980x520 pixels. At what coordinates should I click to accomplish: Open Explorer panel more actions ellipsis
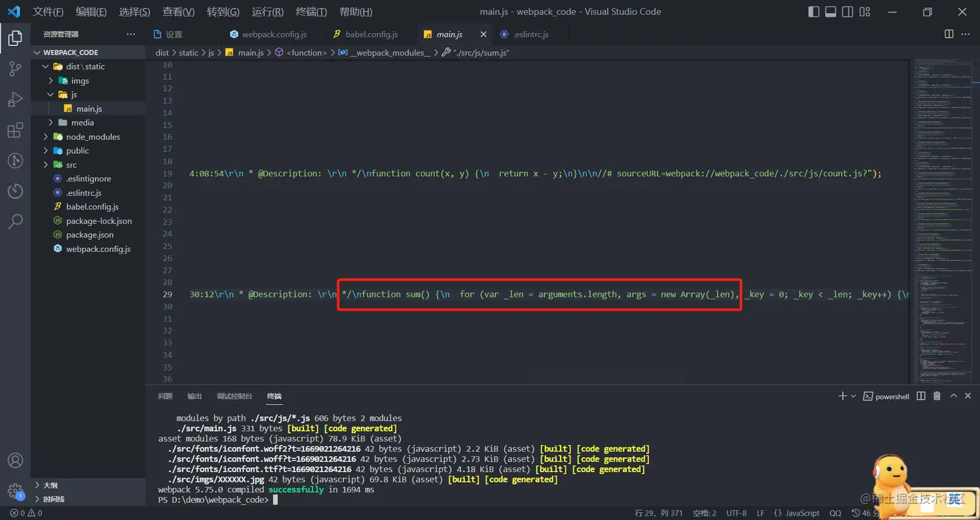(131, 34)
